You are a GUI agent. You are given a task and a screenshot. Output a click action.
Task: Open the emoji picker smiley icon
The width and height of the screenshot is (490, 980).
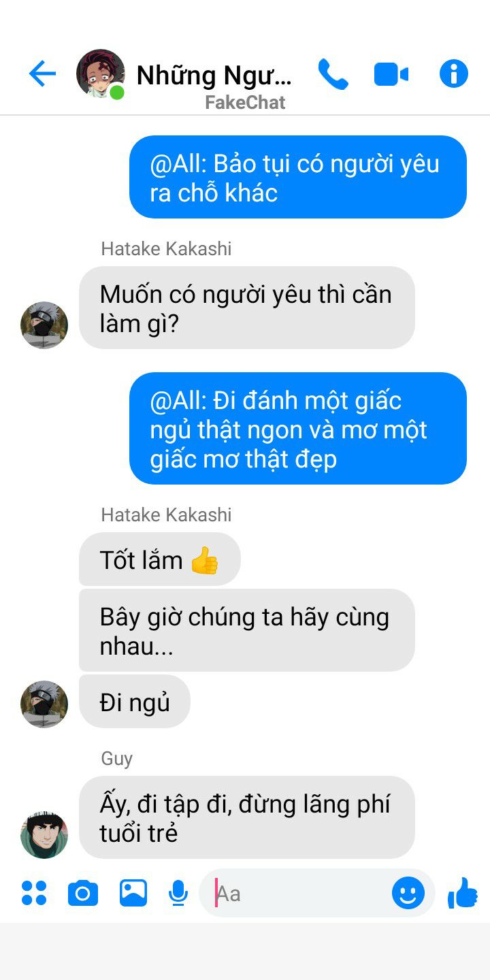(408, 893)
